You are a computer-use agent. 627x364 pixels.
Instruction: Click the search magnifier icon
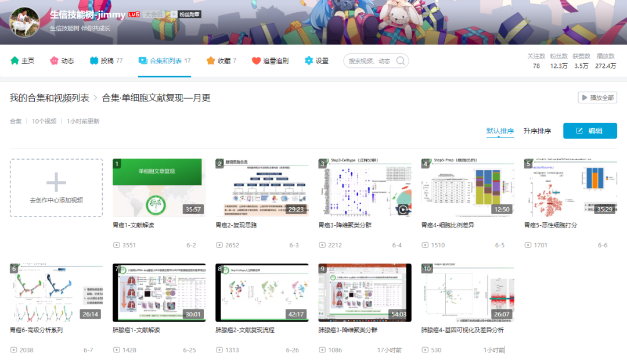click(400, 61)
